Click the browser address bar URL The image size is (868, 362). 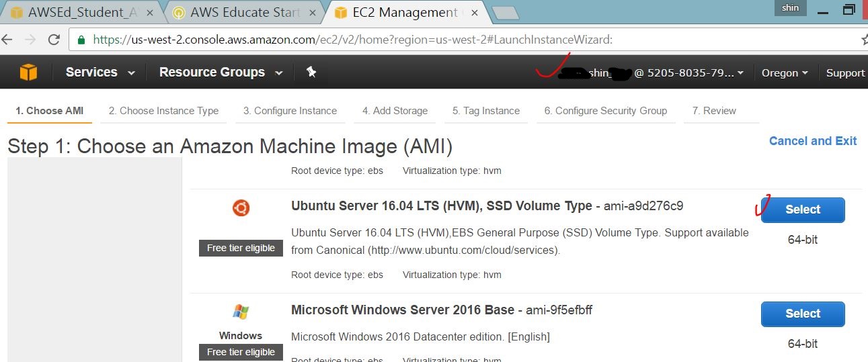(352, 40)
